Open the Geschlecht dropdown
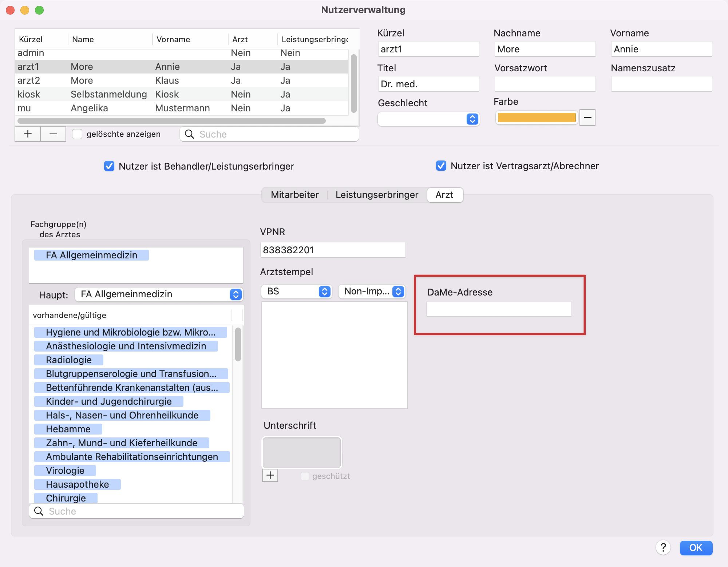Image resolution: width=728 pixels, height=567 pixels. click(x=428, y=119)
